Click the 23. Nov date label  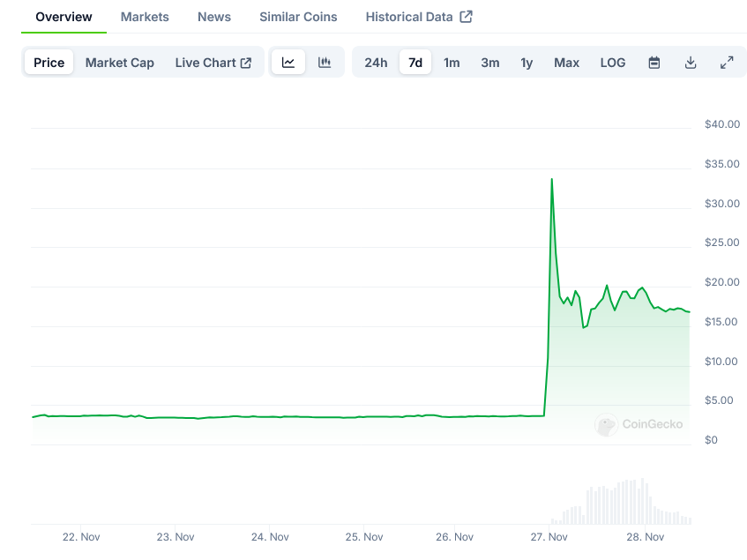tap(176, 537)
